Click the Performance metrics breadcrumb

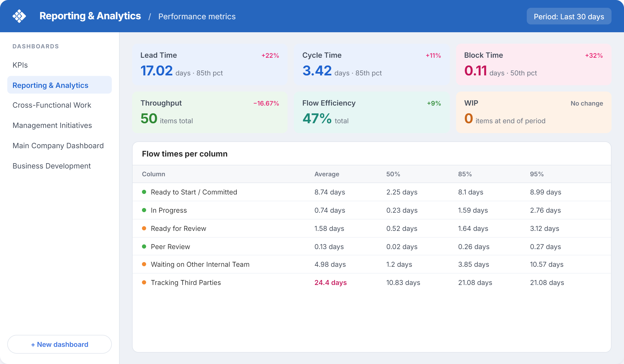[x=197, y=16]
